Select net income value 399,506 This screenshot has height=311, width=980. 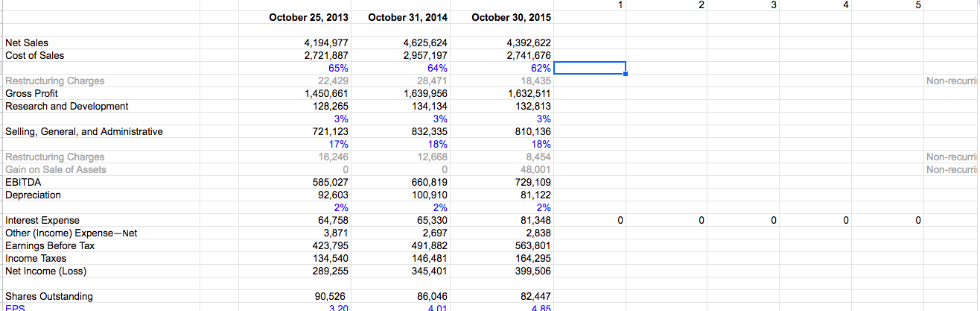tap(533, 271)
